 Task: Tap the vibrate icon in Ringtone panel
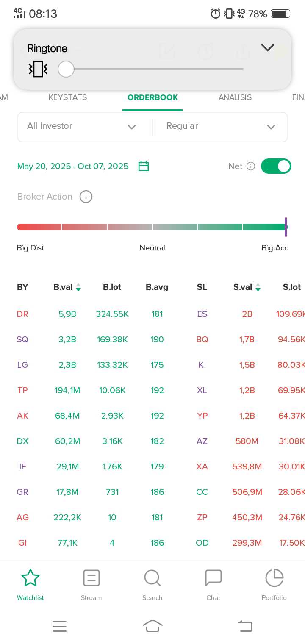click(38, 69)
